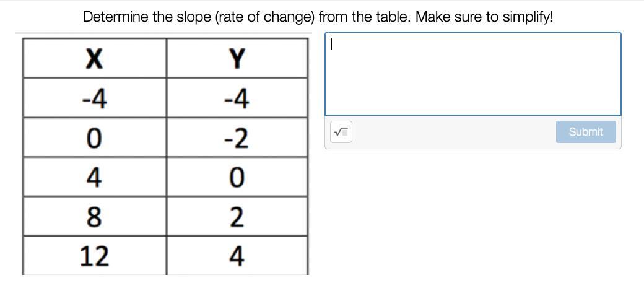Screen dimensions: 644x296
Task: Focus the answer text box
Action: tap(472, 74)
